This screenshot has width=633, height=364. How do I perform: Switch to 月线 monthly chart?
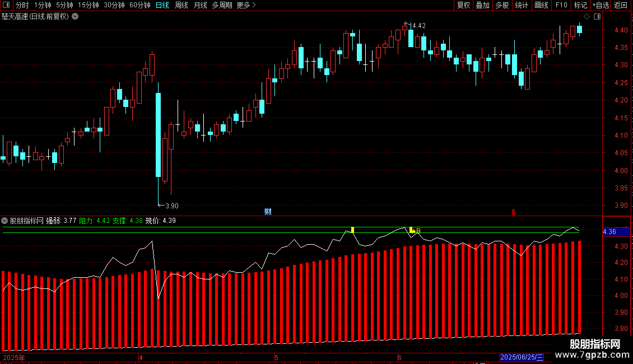(x=200, y=5)
